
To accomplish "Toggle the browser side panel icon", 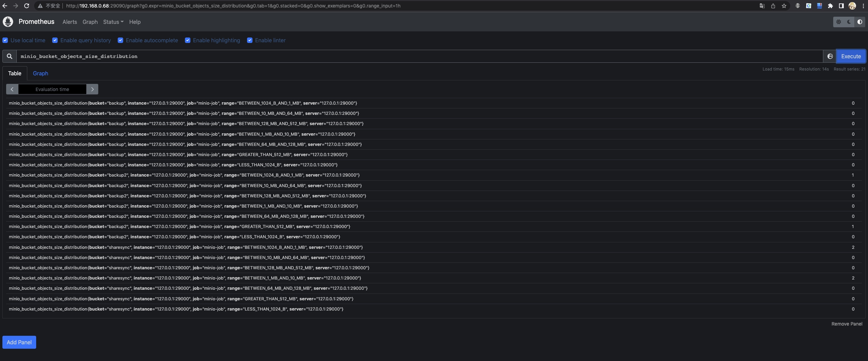I will click(841, 6).
